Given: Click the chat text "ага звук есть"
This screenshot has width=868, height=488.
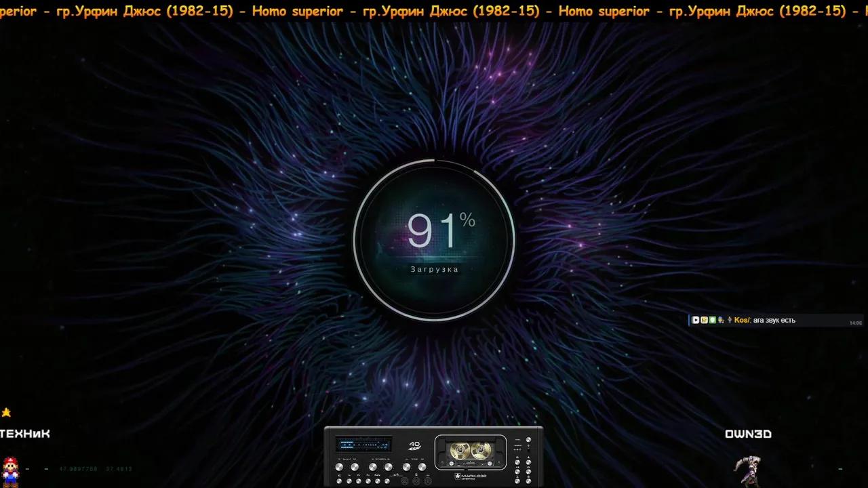Looking at the screenshot, I should click(x=774, y=320).
